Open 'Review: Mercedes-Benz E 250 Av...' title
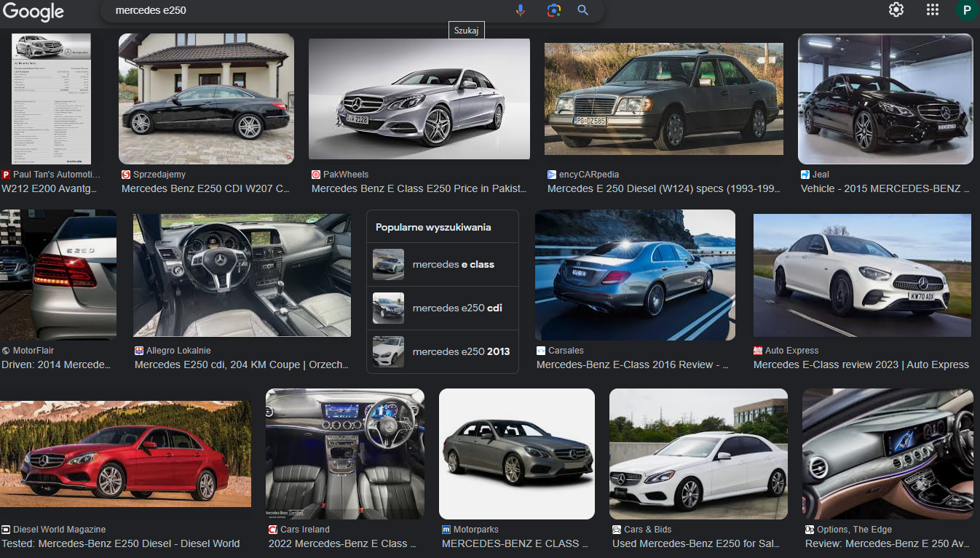The height and width of the screenshot is (558, 980). click(x=888, y=543)
